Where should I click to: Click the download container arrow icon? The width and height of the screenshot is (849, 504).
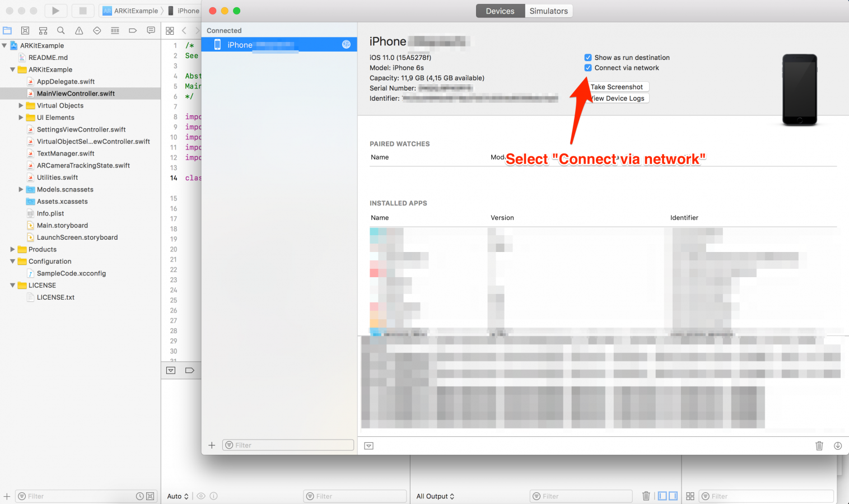[x=838, y=446]
